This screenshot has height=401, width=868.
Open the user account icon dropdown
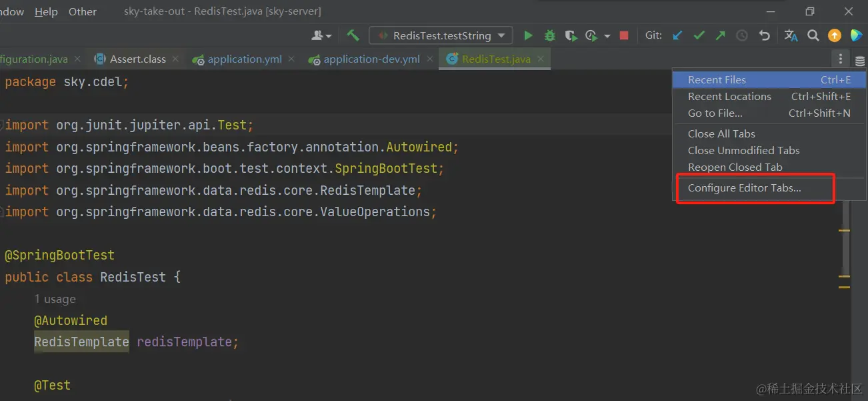click(321, 35)
